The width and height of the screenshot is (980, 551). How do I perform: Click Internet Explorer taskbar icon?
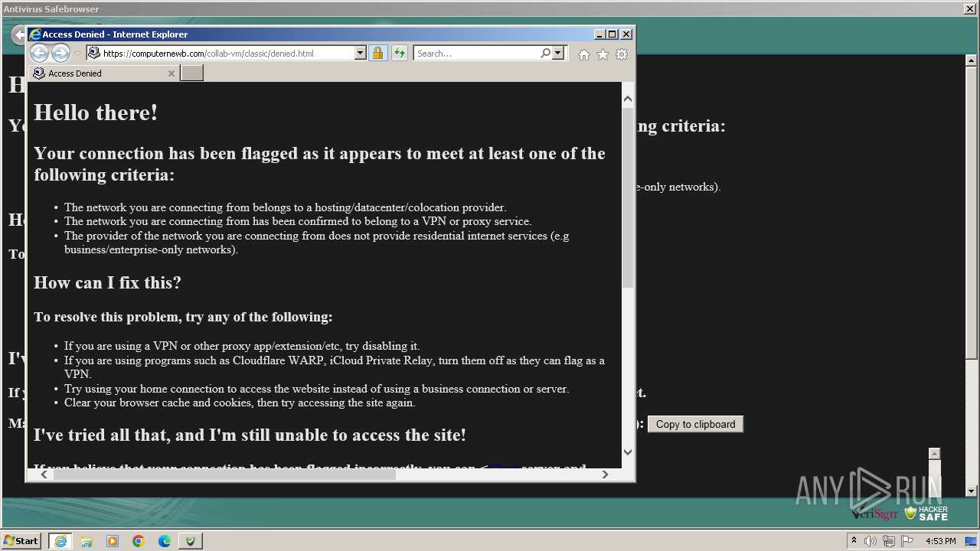(60, 541)
